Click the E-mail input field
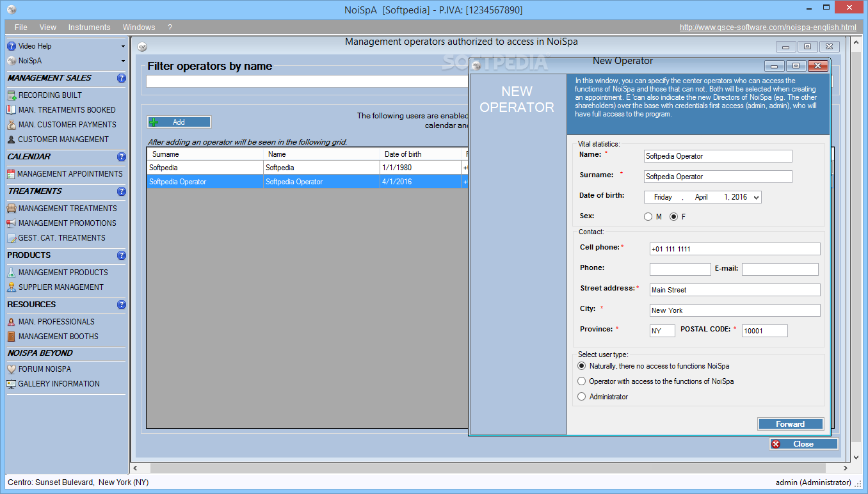Image resolution: width=868 pixels, height=494 pixels. click(x=780, y=269)
